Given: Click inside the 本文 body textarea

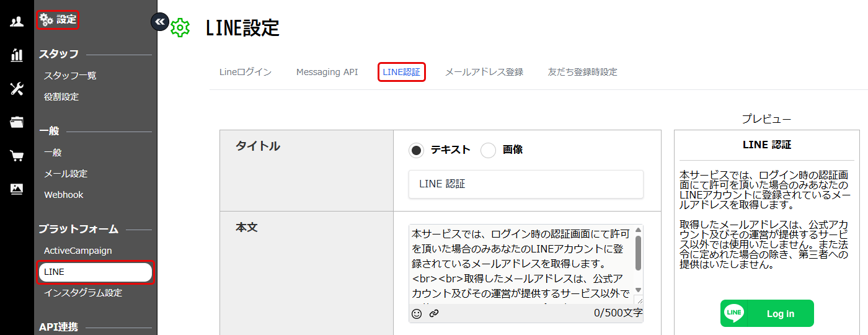Looking at the screenshot, I should coord(521,264).
